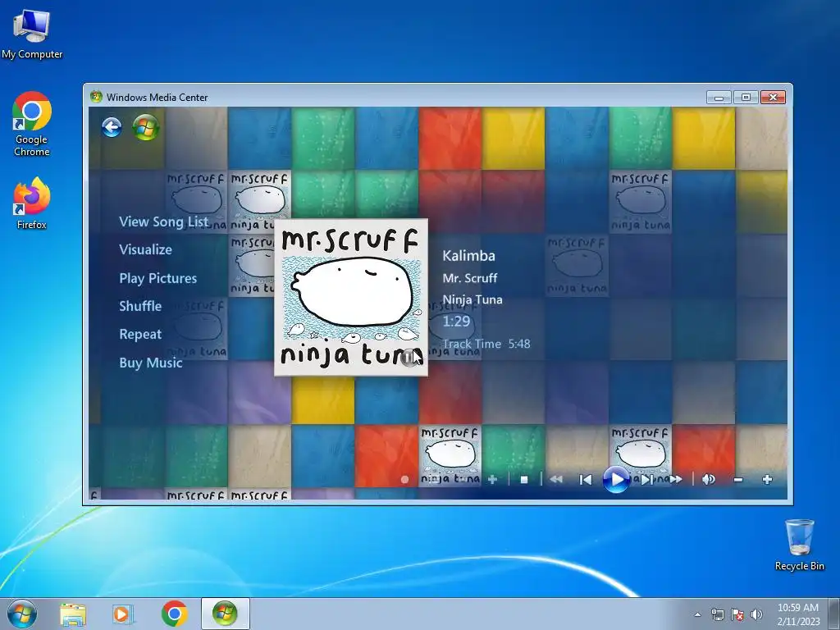Open File Explorer from the taskbar
The width and height of the screenshot is (840, 630).
pyautogui.click(x=73, y=614)
